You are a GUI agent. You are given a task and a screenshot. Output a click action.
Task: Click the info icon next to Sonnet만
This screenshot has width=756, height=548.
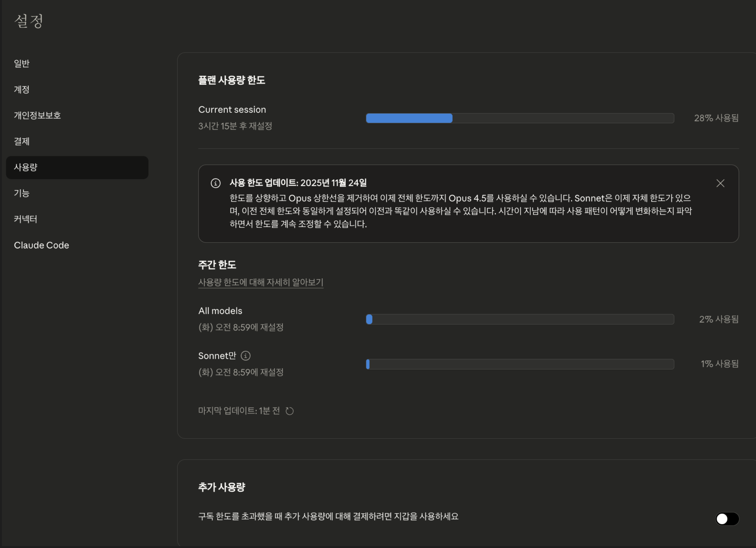coord(246,356)
